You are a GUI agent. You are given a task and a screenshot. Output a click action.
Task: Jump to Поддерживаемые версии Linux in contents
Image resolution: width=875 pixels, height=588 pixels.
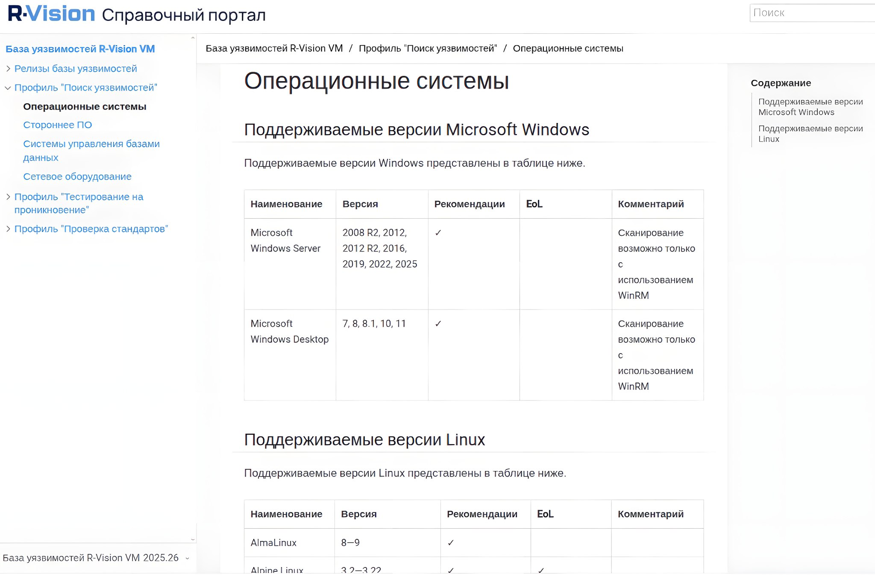810,134
